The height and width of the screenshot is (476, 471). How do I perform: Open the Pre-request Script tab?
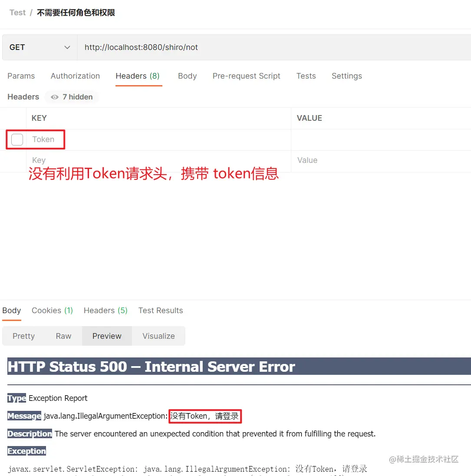coord(247,76)
